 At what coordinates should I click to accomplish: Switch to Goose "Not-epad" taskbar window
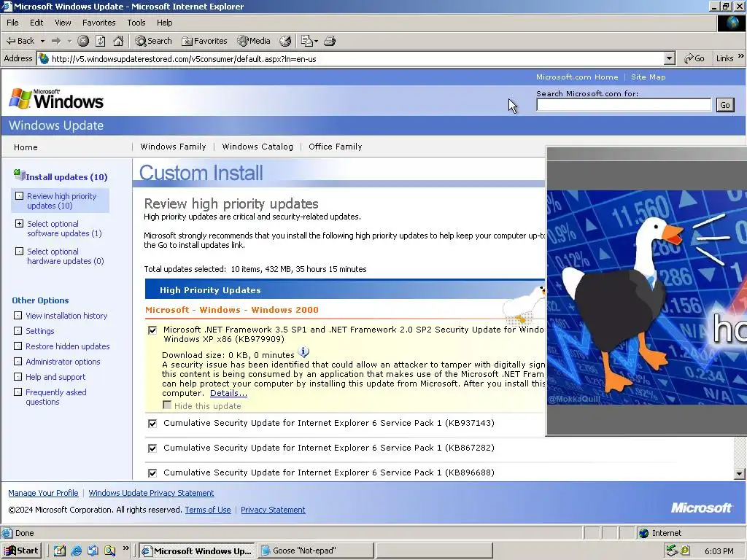coord(316,551)
